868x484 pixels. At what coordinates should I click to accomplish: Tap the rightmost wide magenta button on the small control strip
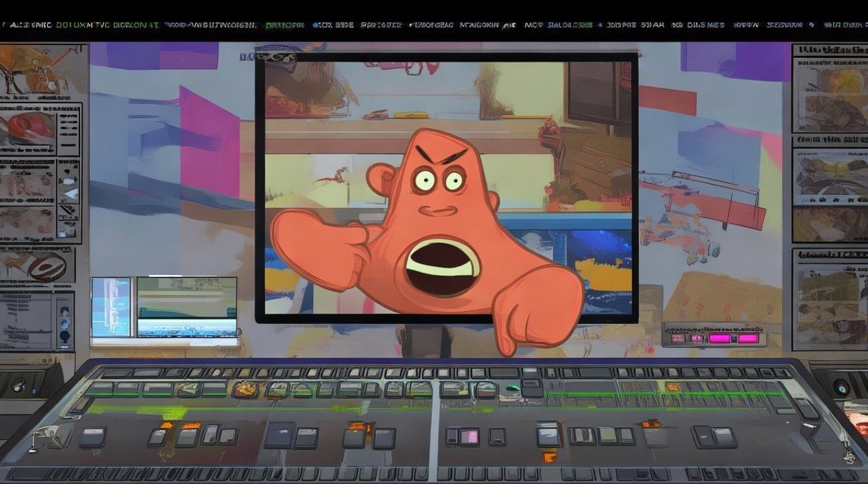[748, 338]
